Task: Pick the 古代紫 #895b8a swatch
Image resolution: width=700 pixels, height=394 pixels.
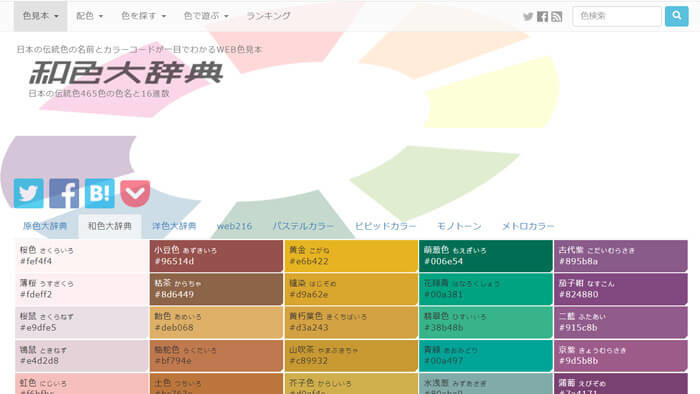Action: click(x=621, y=256)
